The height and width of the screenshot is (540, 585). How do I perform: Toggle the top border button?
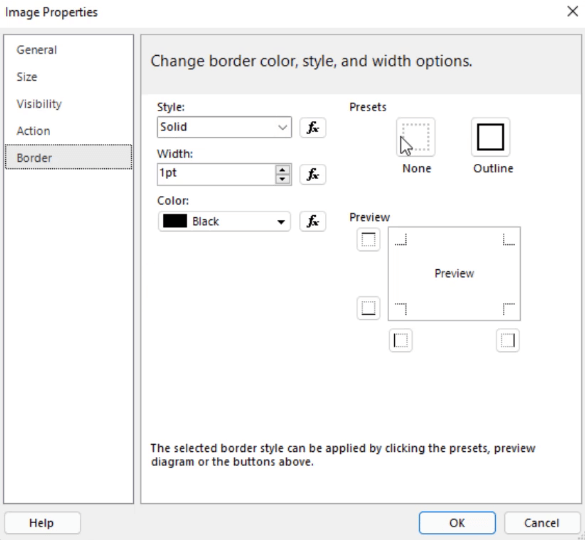click(x=368, y=240)
